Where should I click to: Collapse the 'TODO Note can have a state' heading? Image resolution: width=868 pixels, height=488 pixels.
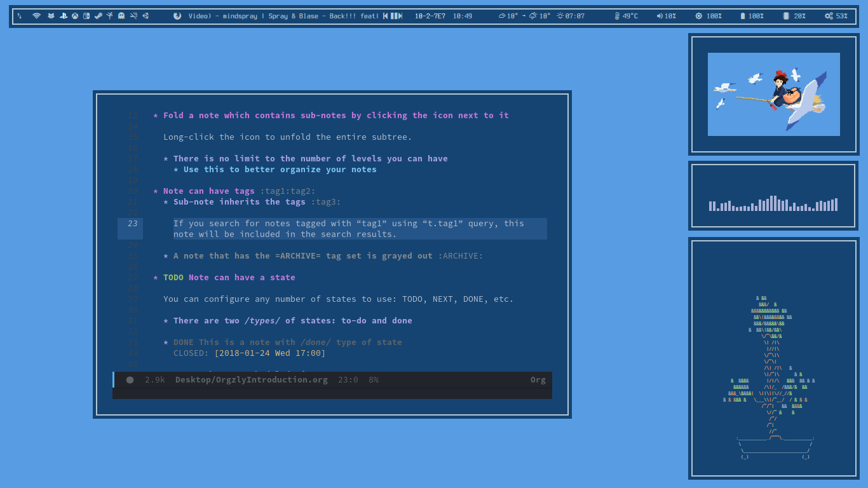point(156,278)
